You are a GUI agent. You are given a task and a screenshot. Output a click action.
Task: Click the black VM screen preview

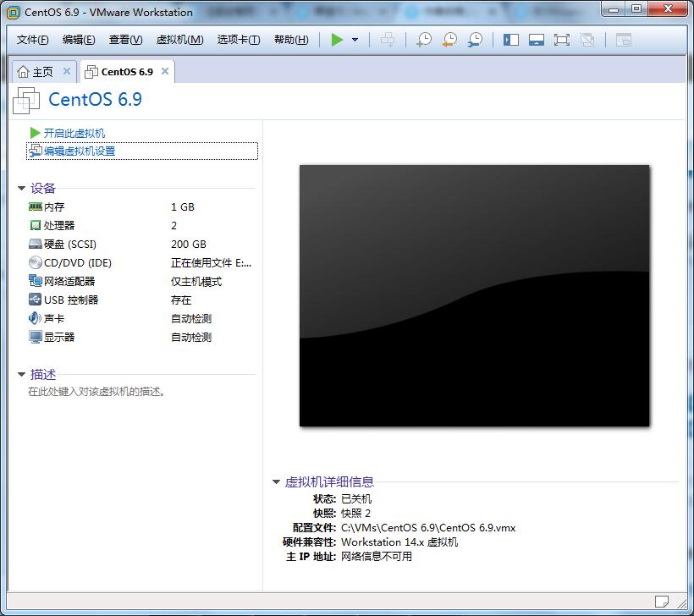coord(475,295)
